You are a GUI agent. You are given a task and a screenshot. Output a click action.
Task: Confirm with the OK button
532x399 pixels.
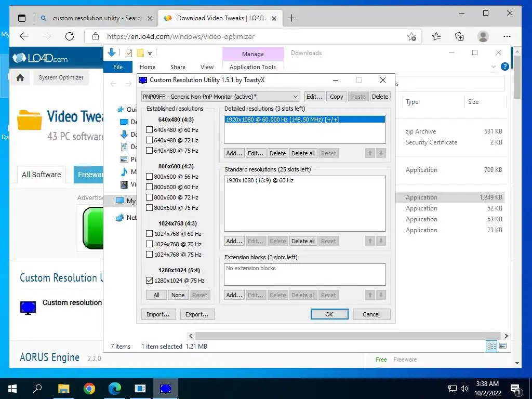(x=329, y=314)
